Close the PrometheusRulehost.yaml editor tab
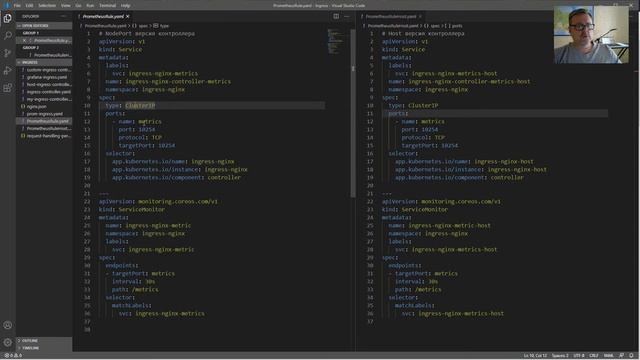Viewport: 640px width, 360px height. coord(420,16)
